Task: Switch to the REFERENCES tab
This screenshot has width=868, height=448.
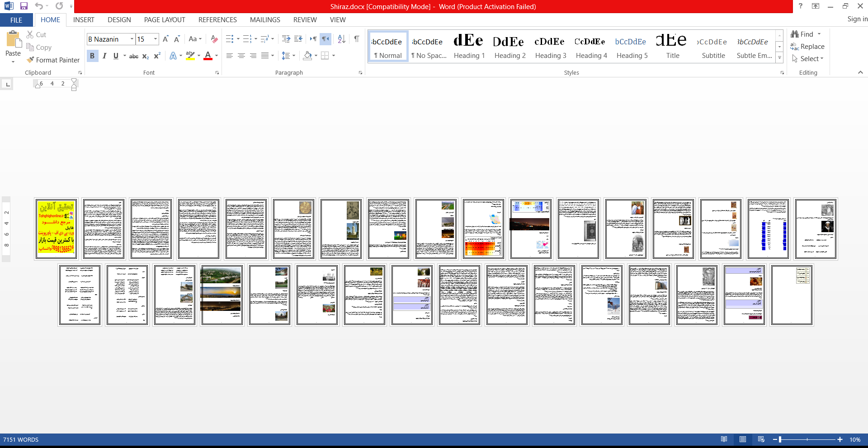Action: pos(217,20)
